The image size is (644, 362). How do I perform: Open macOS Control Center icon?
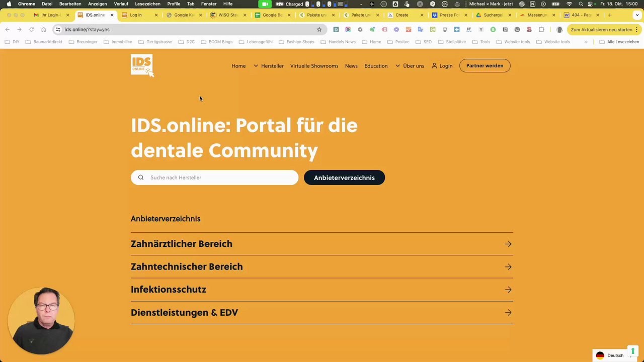[x=591, y=4]
